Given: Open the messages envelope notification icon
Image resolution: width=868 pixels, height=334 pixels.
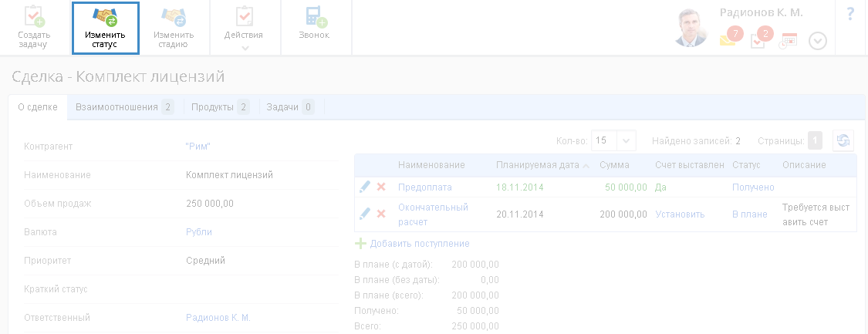Looking at the screenshot, I should (728, 40).
